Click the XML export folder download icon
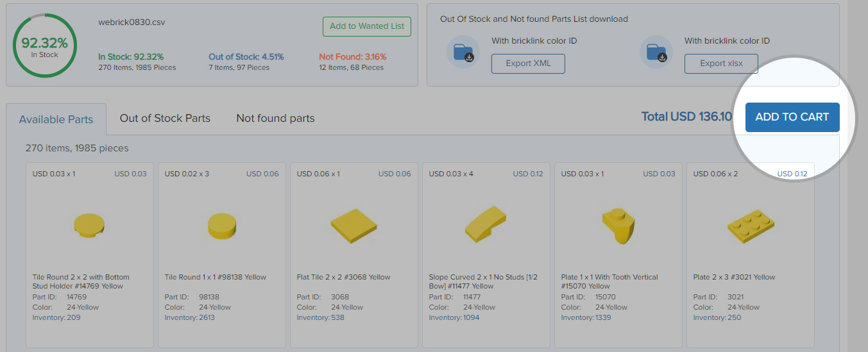This screenshot has height=352, width=868. pyautogui.click(x=463, y=52)
